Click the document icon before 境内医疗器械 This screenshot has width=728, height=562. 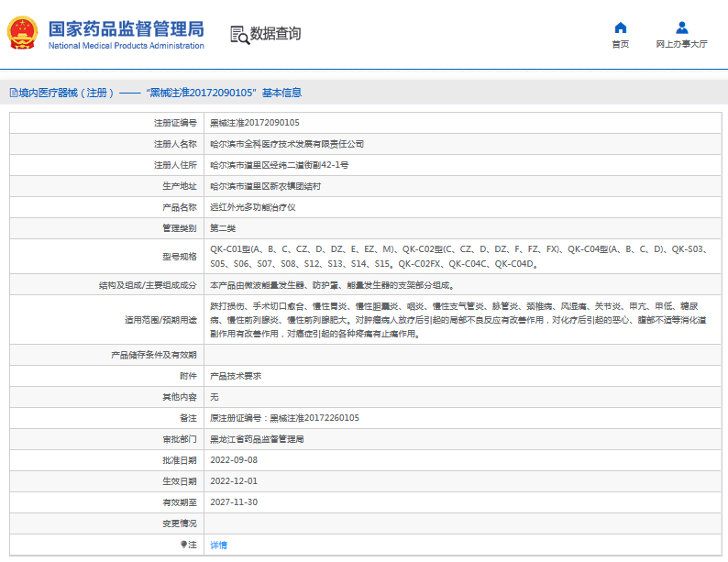click(14, 93)
